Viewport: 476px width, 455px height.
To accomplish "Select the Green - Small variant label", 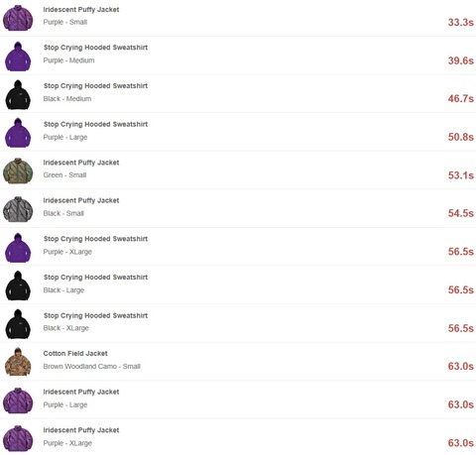I will (x=64, y=175).
